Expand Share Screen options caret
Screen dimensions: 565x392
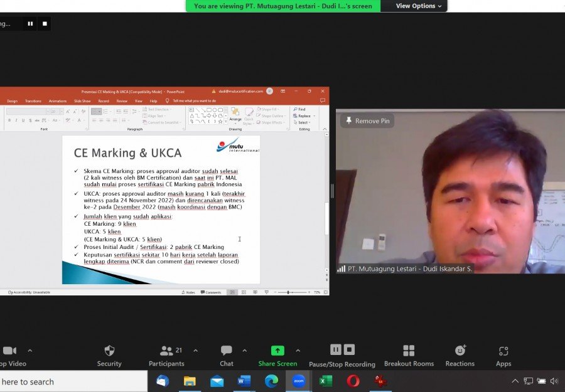tap(298, 350)
